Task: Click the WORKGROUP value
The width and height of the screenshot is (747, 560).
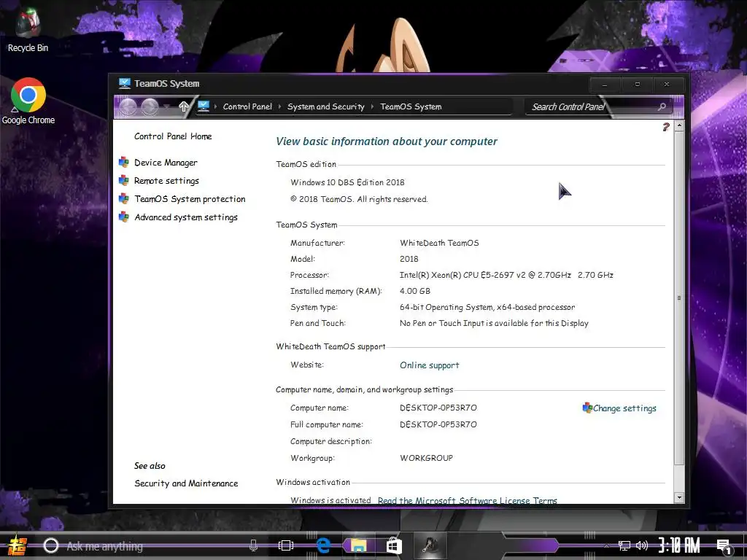Action: pyautogui.click(x=426, y=458)
